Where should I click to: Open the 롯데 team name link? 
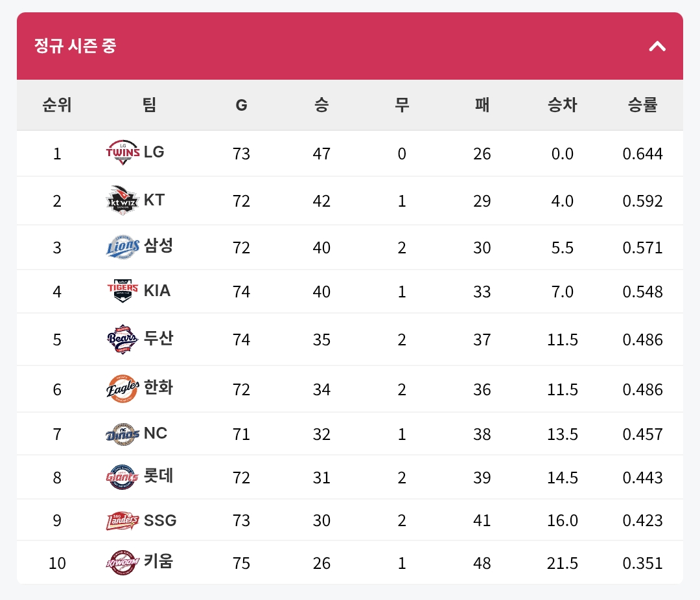pyautogui.click(x=159, y=476)
